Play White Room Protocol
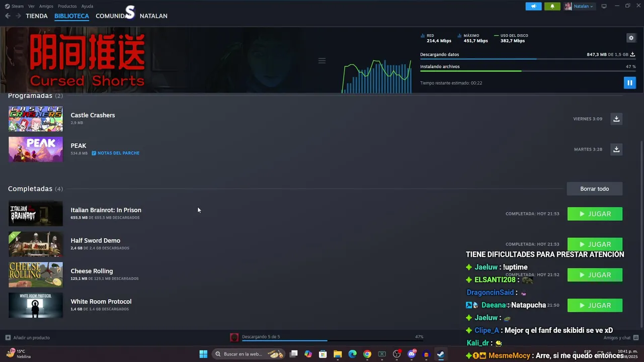This screenshot has height=362, width=644. click(595, 305)
